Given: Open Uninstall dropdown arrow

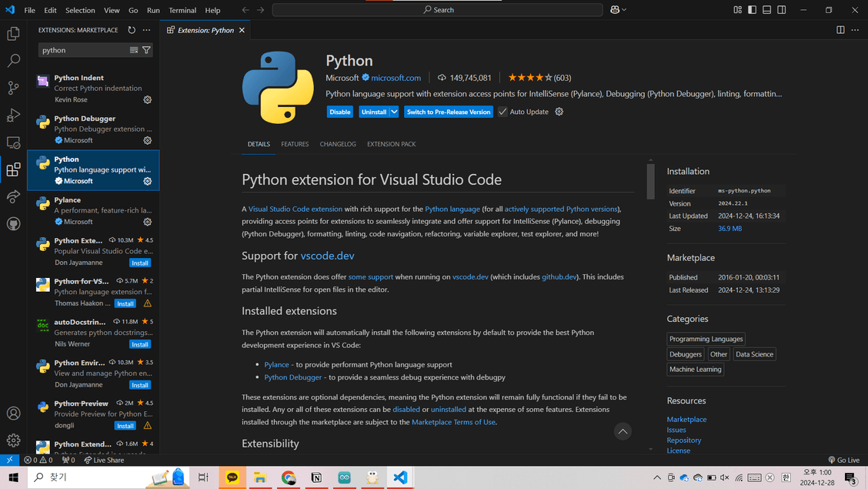Looking at the screenshot, I should [394, 112].
